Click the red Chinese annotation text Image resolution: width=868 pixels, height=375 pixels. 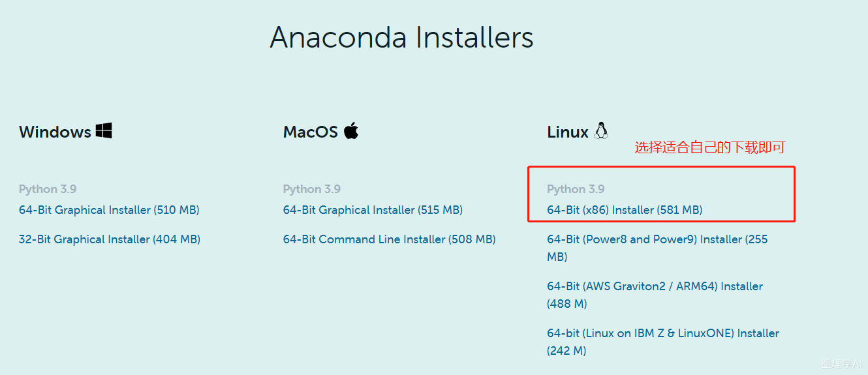tap(709, 148)
